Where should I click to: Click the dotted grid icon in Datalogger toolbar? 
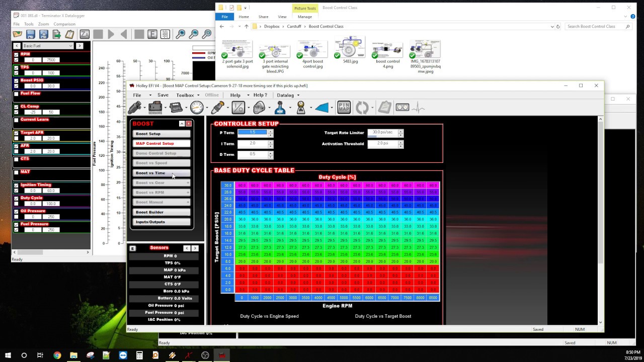[x=165, y=34]
